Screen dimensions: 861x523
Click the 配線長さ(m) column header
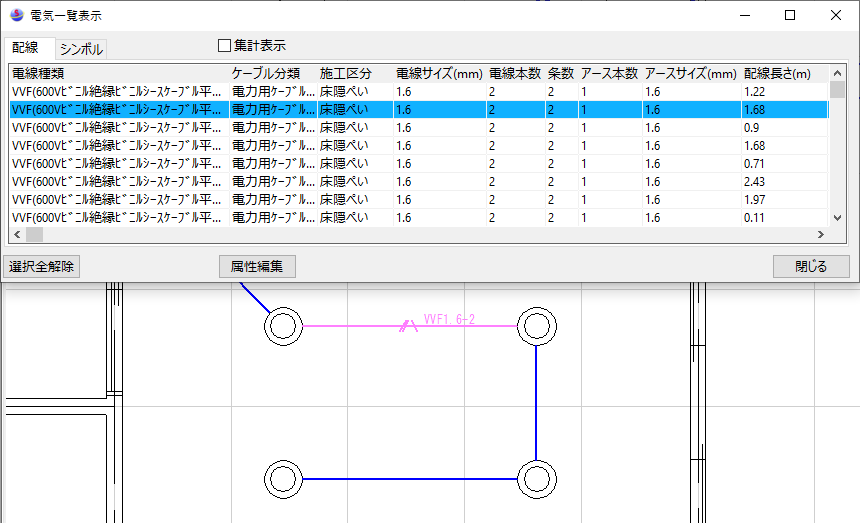pos(776,74)
